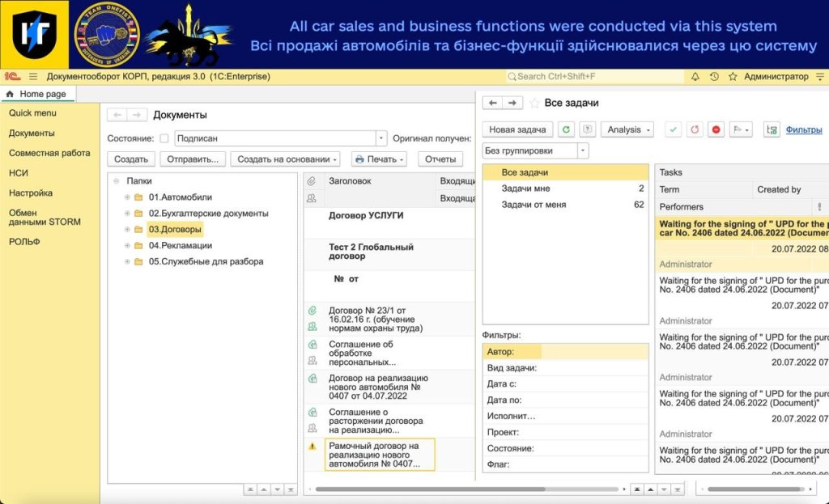Open the notifications bell icon
The height and width of the screenshot is (504, 829).
click(695, 77)
